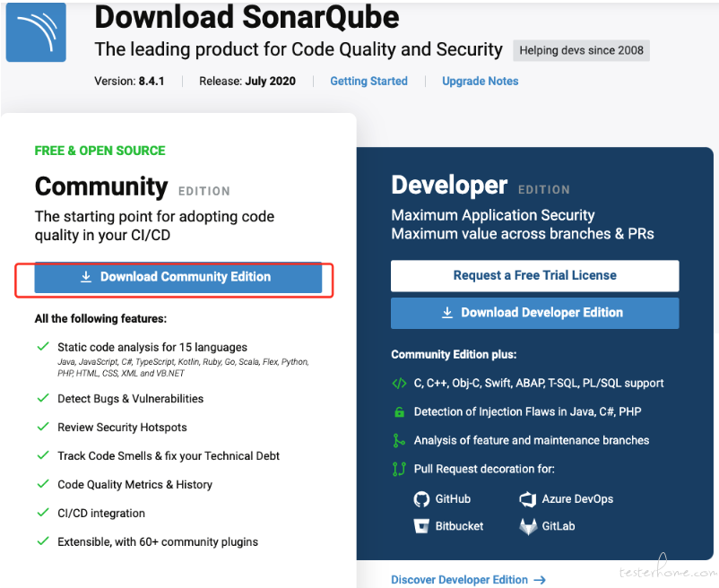Click the checkmark beside Detect Bugs & Vulnerabilities
This screenshot has width=719, height=588.
(43, 398)
